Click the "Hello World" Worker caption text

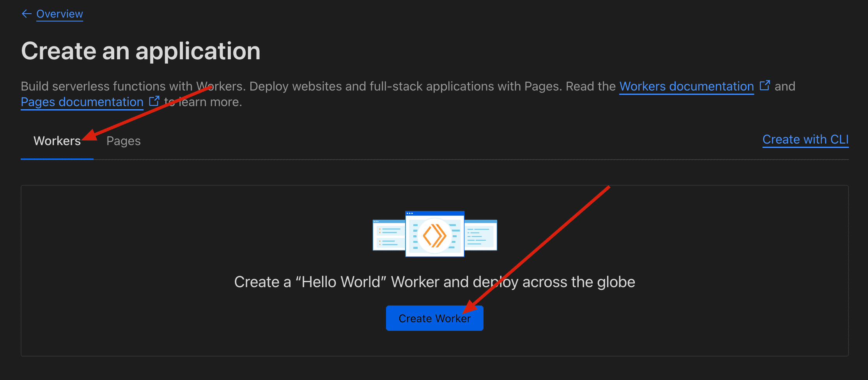(434, 282)
